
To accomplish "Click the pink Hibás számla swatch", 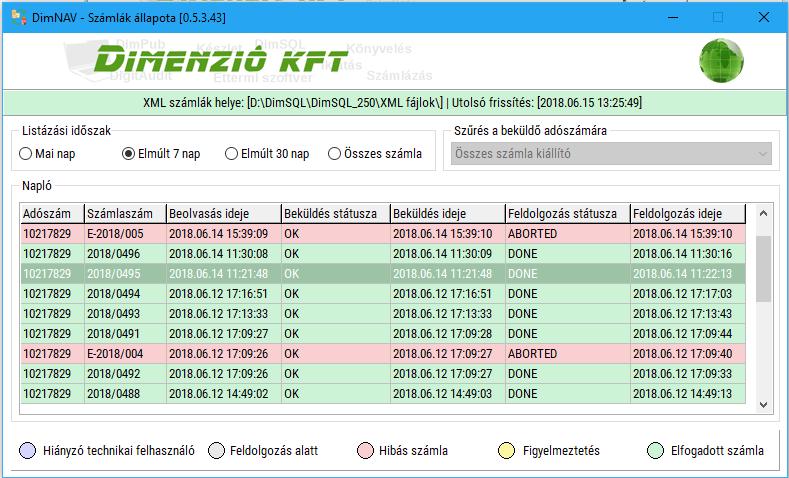I will click(365, 450).
